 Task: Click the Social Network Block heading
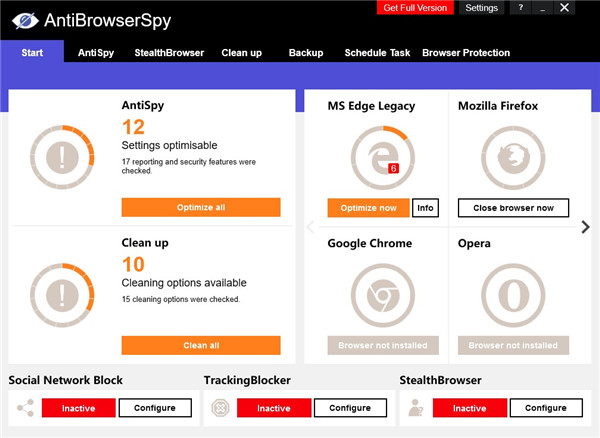[65, 380]
